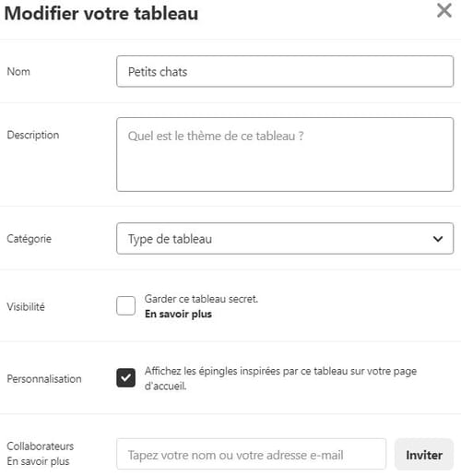Click the Affichez les épingles inspirées label text
461x476 pixels.
click(x=280, y=378)
